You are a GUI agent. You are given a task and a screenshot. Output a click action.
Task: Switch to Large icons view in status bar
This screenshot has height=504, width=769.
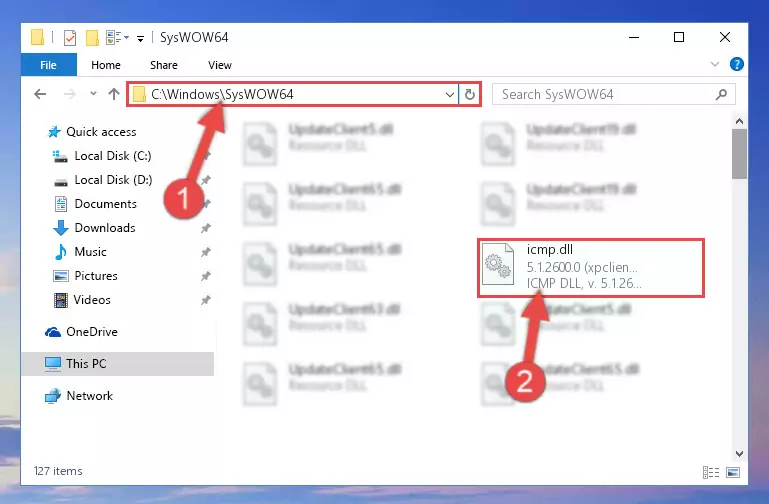733,473
